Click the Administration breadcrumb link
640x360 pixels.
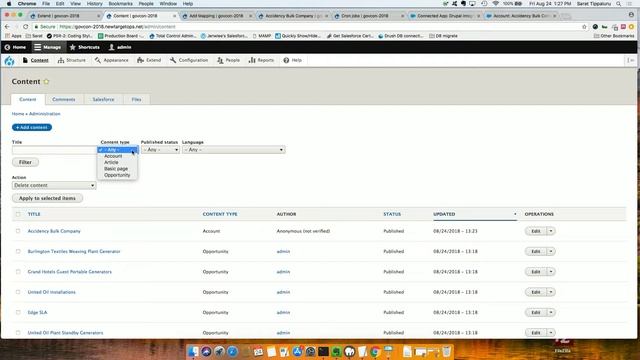click(x=44, y=114)
